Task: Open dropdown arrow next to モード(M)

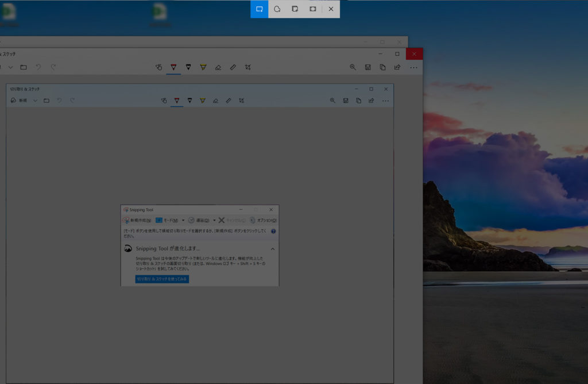Action: tap(183, 220)
